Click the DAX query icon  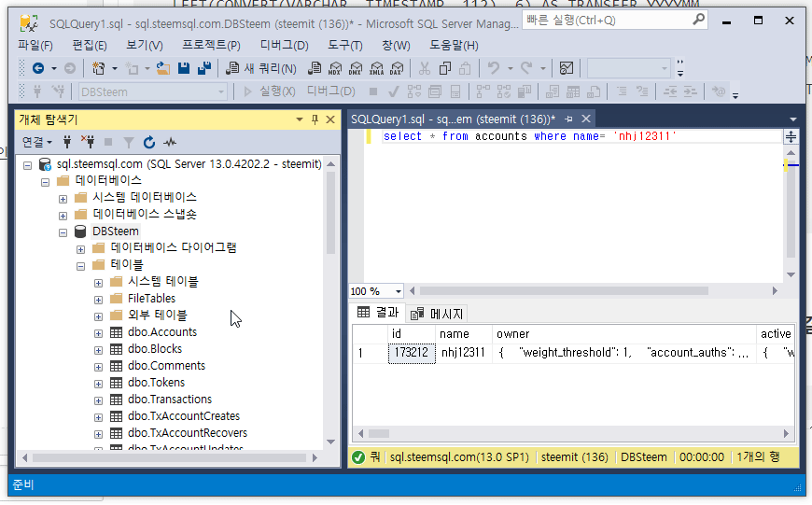(x=397, y=68)
